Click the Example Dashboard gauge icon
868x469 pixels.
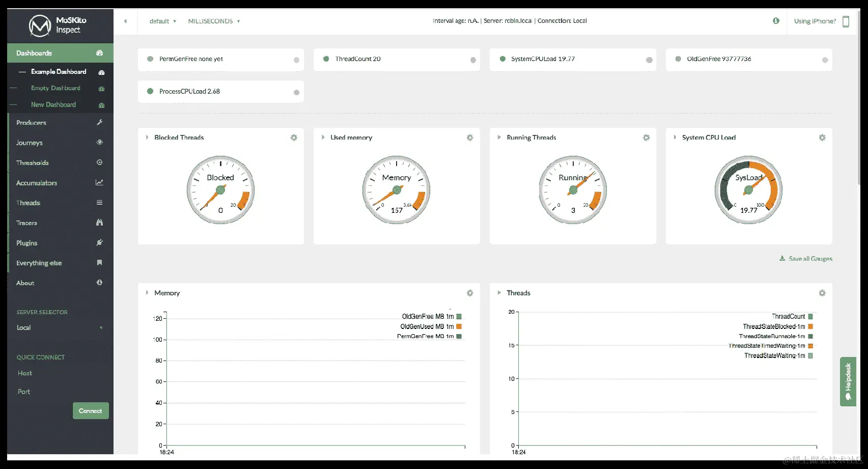[x=101, y=72]
